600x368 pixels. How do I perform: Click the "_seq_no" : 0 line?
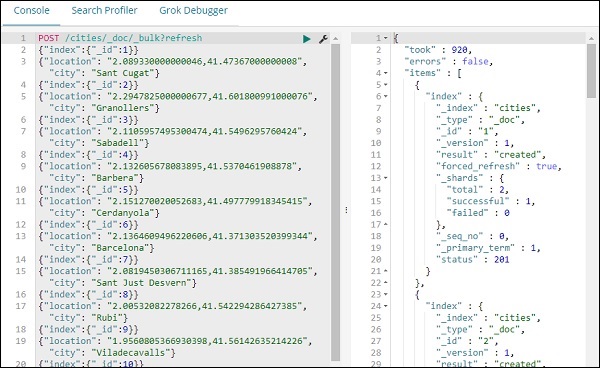point(473,236)
